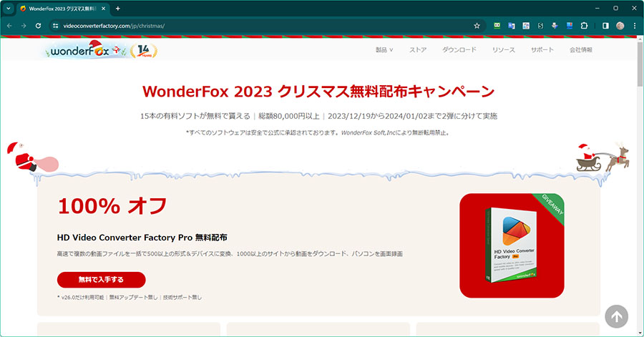Go back to previous page

click(9, 26)
